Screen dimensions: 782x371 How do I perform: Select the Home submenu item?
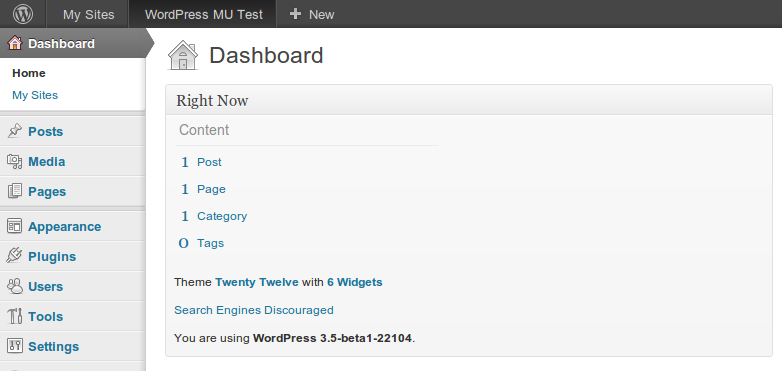click(x=28, y=73)
